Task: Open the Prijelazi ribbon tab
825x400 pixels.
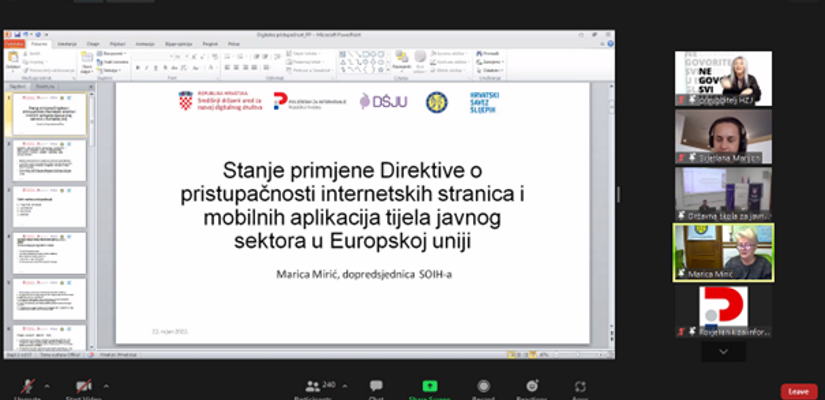Action: pos(117,44)
